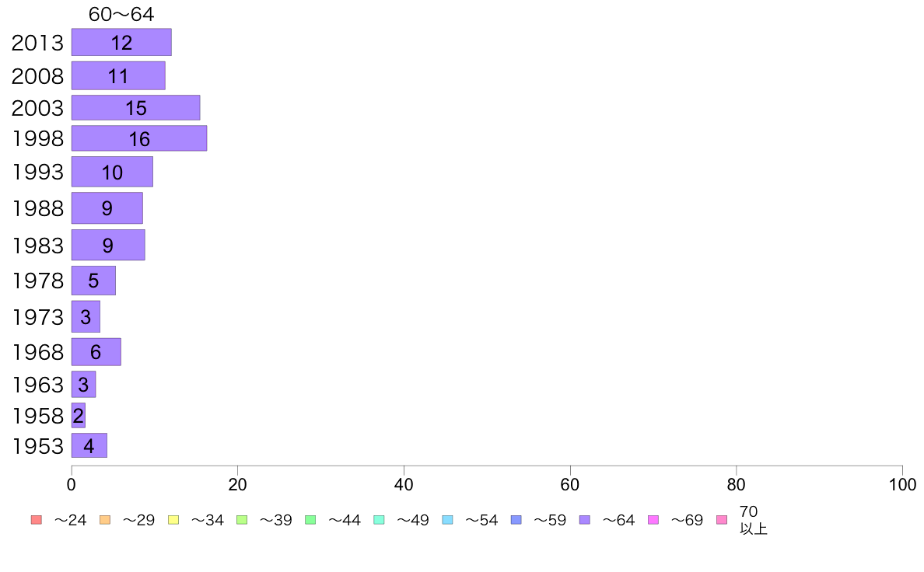Click the 1993 year axis label
Screen dimensions: 924x572
pos(37,172)
